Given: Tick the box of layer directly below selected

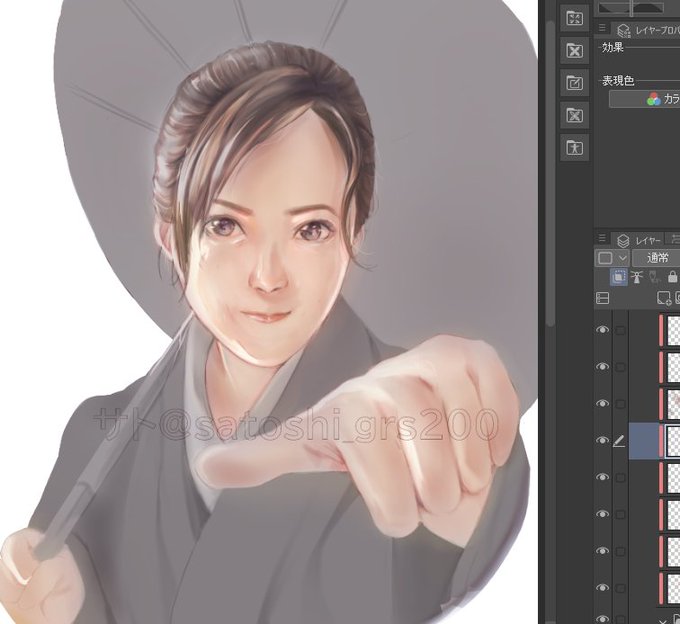Looking at the screenshot, I should pyautogui.click(x=621, y=478).
